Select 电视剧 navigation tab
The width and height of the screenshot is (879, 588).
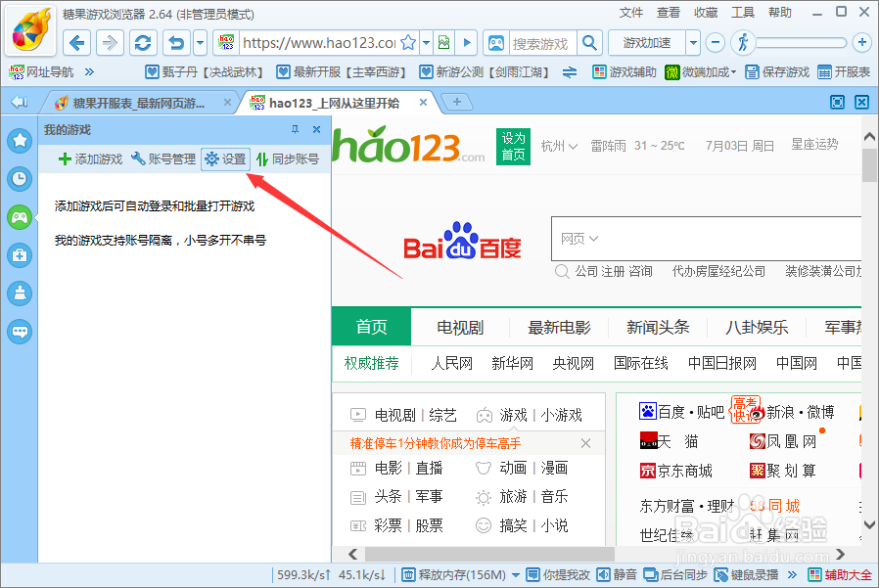[460, 328]
